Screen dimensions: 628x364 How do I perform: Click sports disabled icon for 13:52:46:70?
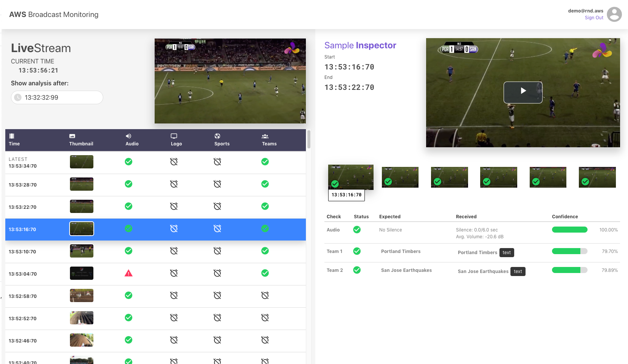(217, 340)
